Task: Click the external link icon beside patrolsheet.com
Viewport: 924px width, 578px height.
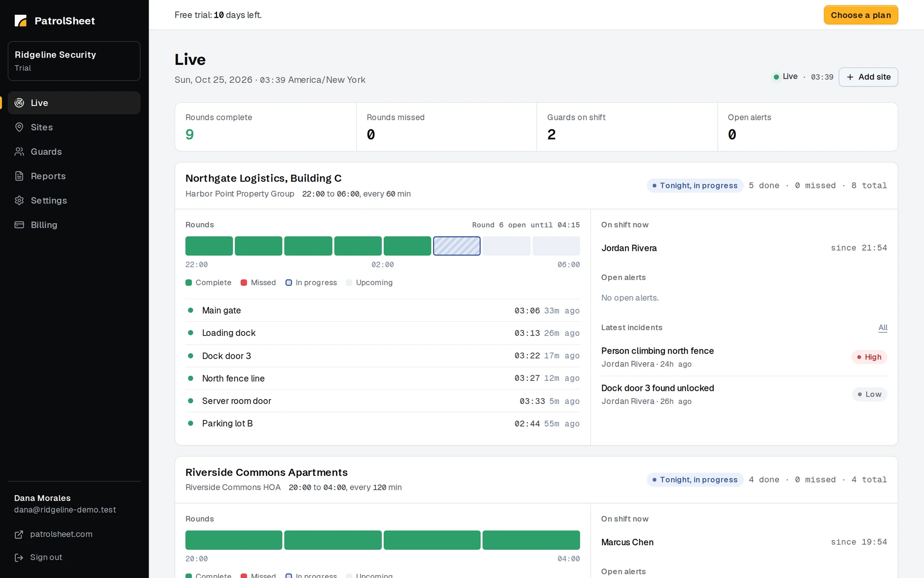Action: pyautogui.click(x=19, y=534)
